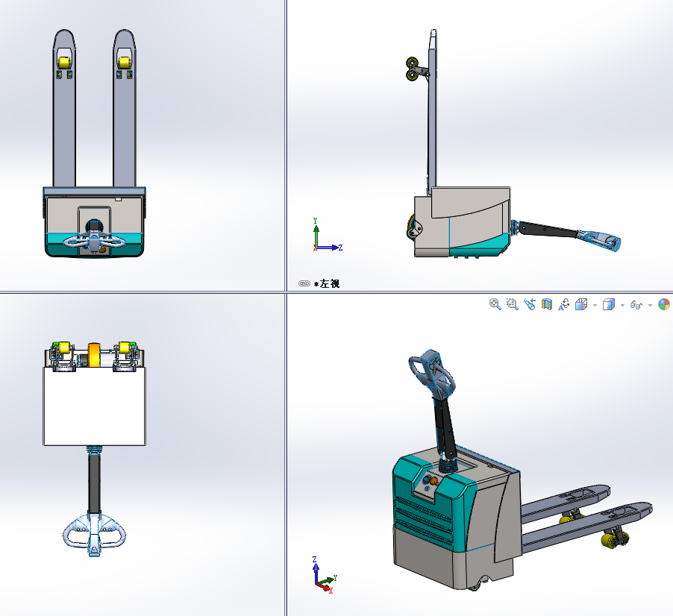Click the Hide/Show Items glasses icon

(636, 305)
